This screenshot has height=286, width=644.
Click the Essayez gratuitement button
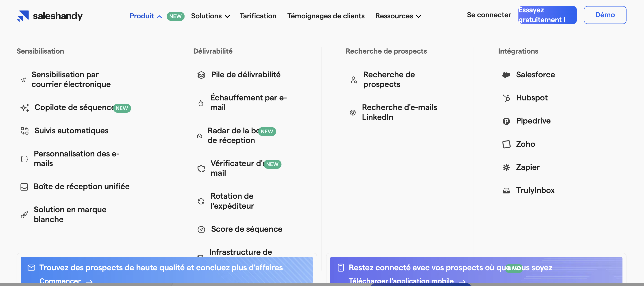[x=547, y=15]
